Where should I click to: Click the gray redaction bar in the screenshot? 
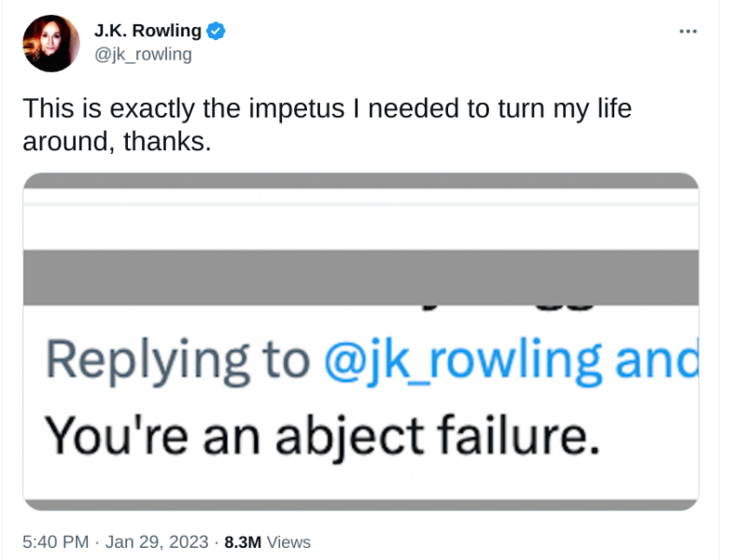pos(360,277)
